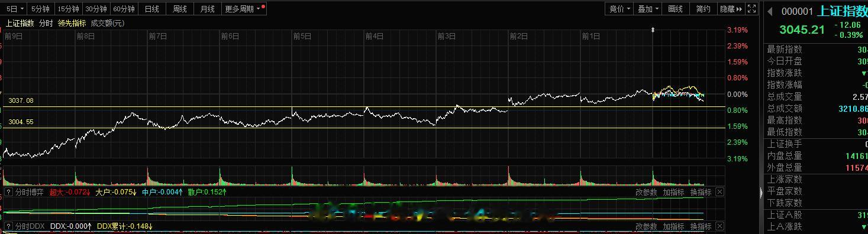Toggle fullscreen chart icon
This screenshot has width=868, height=234.
[751, 9]
